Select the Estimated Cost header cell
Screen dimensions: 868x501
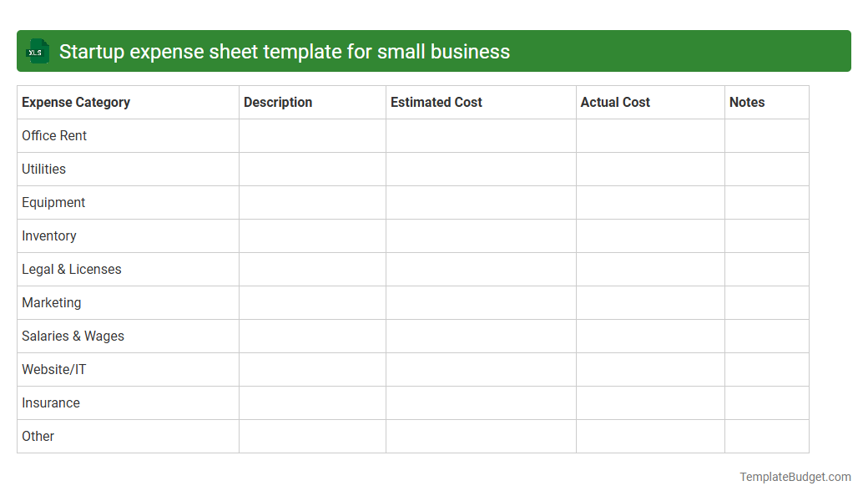437,102
